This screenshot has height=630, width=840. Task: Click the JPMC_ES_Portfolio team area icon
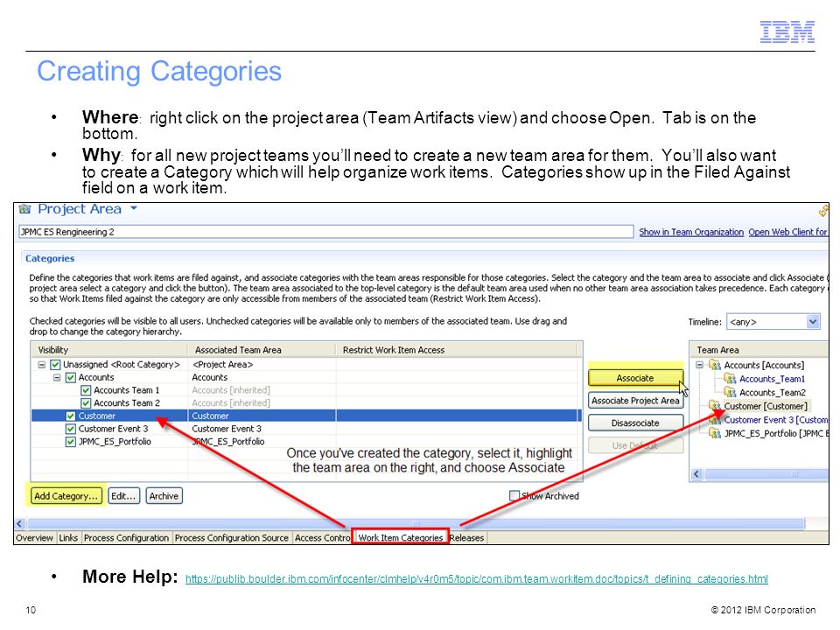(x=715, y=433)
